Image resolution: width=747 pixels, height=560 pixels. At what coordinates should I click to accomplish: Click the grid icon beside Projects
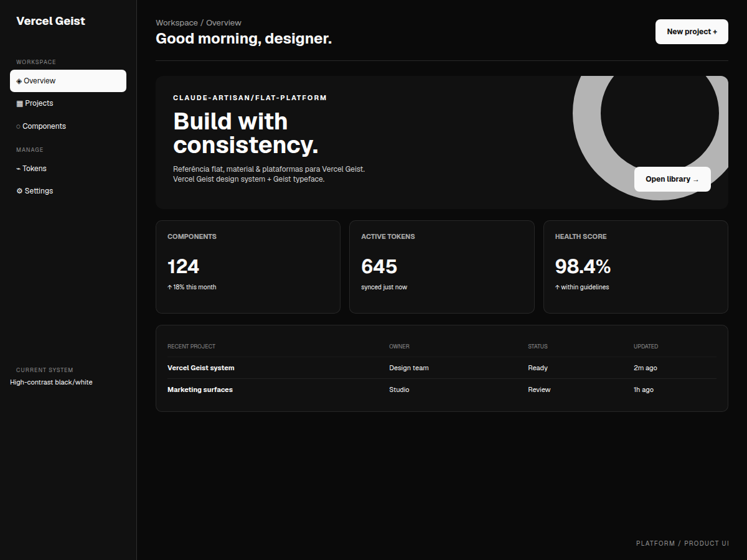pos(19,103)
